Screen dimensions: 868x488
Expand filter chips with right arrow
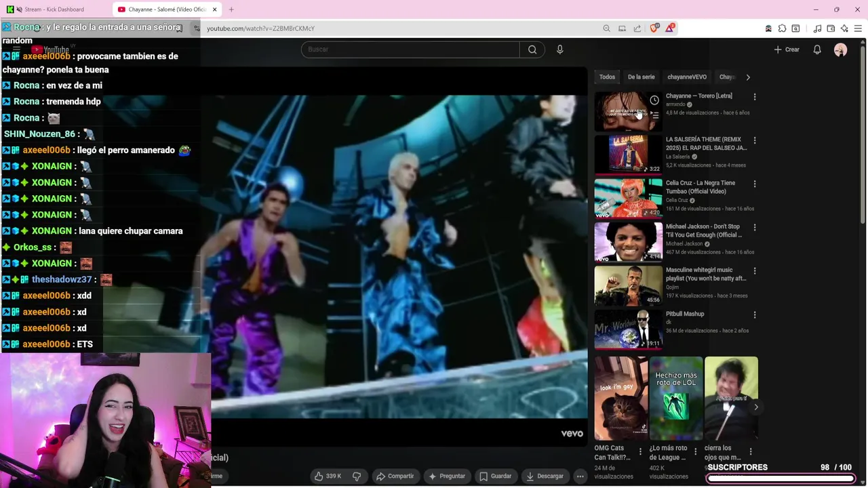click(748, 77)
